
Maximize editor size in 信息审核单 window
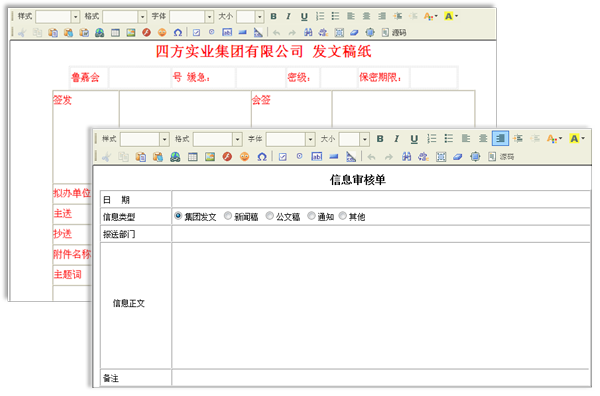click(475, 156)
